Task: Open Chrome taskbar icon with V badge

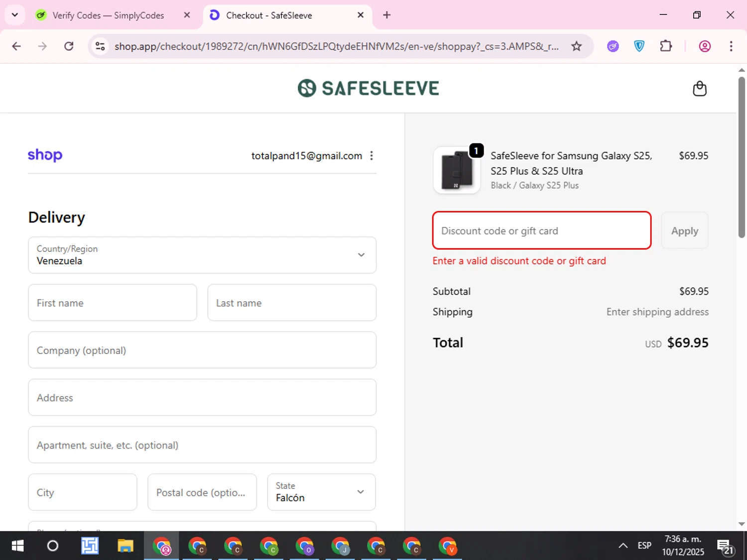Action: coord(448,546)
